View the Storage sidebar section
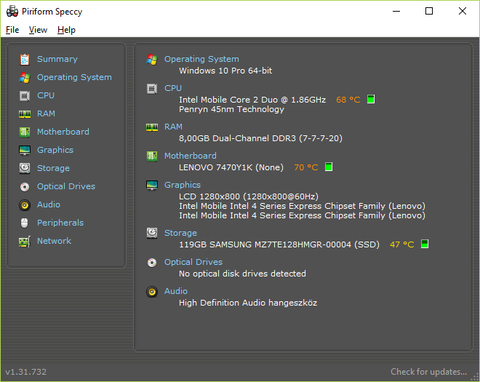The width and height of the screenshot is (480, 382). (x=53, y=168)
